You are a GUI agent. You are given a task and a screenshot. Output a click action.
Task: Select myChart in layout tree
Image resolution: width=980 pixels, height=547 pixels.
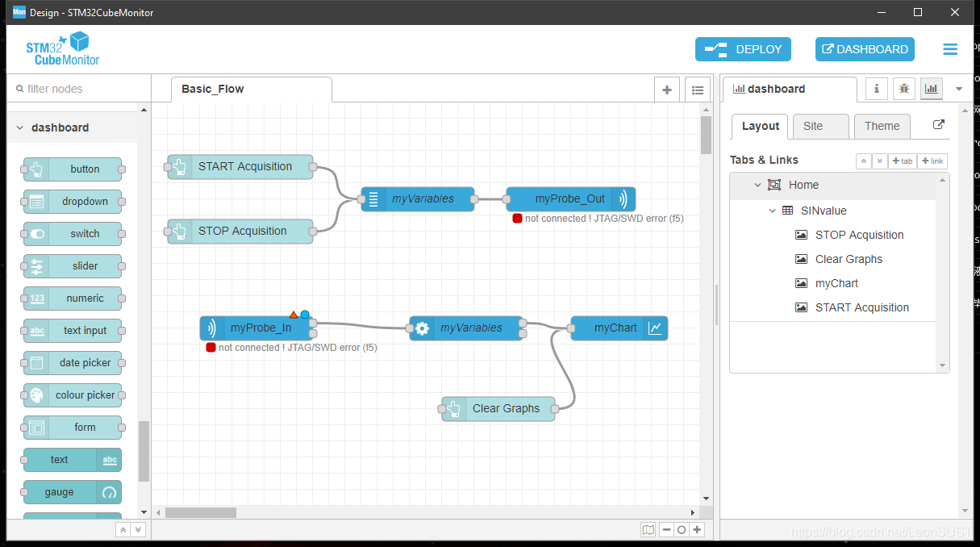836,283
